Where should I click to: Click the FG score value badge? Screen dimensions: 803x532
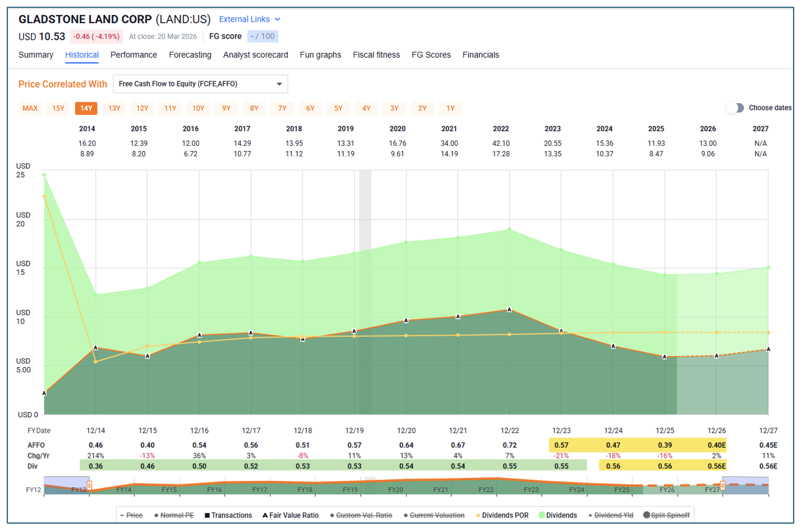(x=262, y=36)
